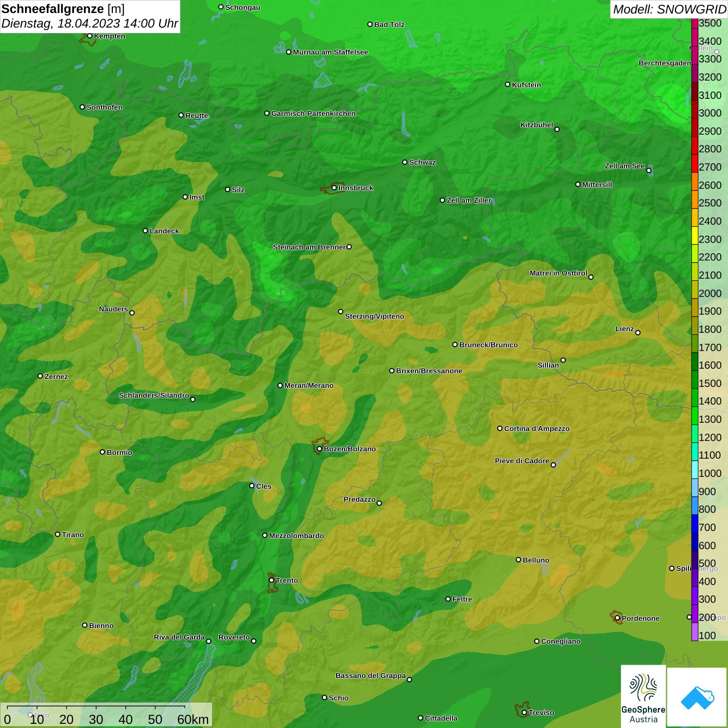The height and width of the screenshot is (728, 728).
Task: Click the Pieve di Cadore label
Action: 522,461
